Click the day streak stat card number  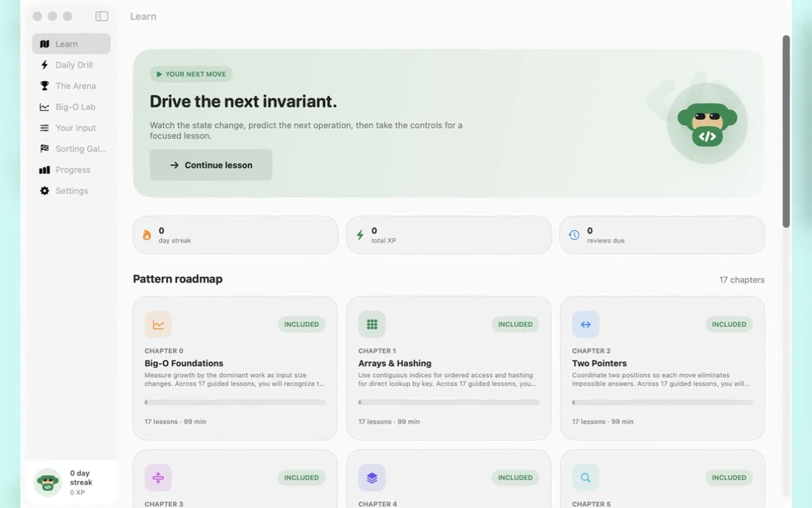pyautogui.click(x=161, y=231)
